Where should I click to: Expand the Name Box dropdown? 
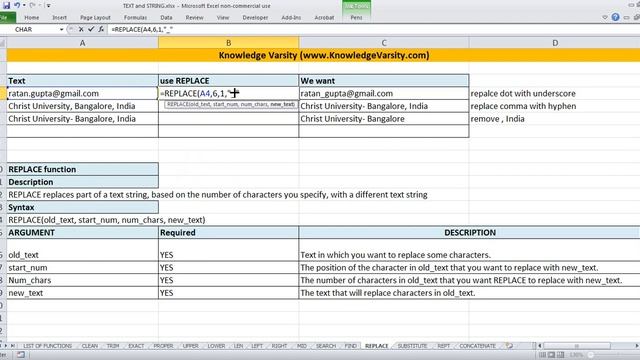pyautogui.click(x=61, y=29)
